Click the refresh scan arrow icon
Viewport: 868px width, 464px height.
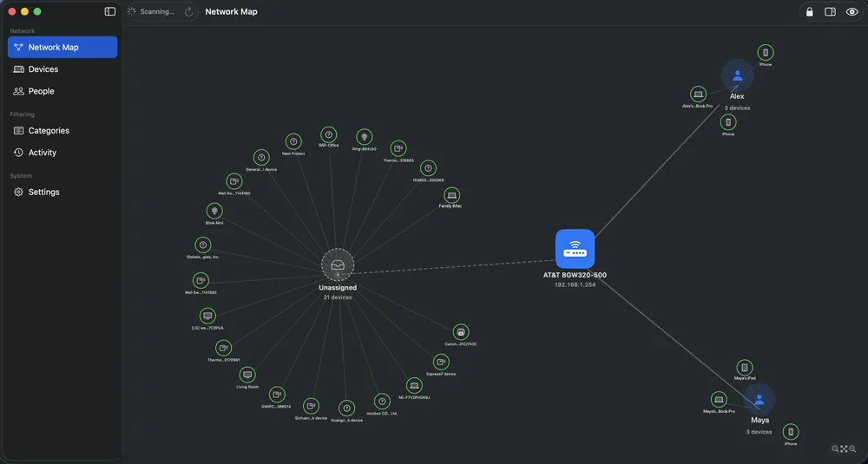pos(188,11)
